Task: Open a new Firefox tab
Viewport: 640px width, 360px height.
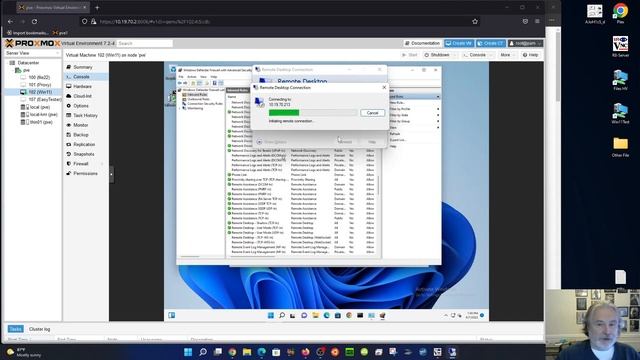Action: click(97, 7)
